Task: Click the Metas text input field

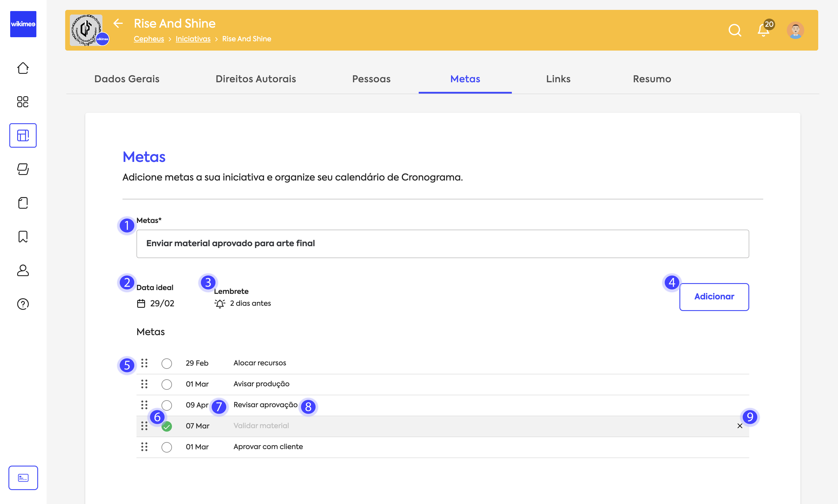Action: (x=442, y=244)
